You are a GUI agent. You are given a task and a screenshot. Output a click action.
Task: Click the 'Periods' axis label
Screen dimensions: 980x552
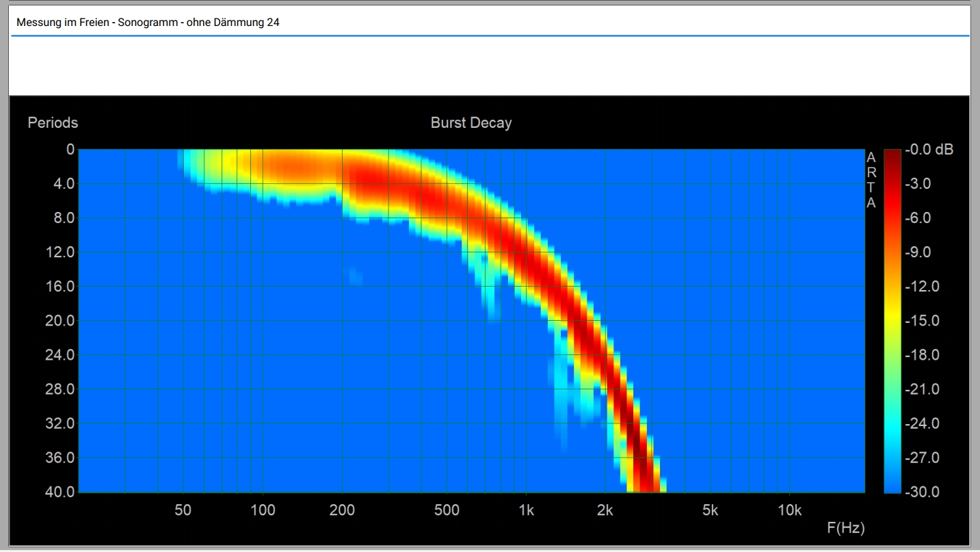(53, 123)
